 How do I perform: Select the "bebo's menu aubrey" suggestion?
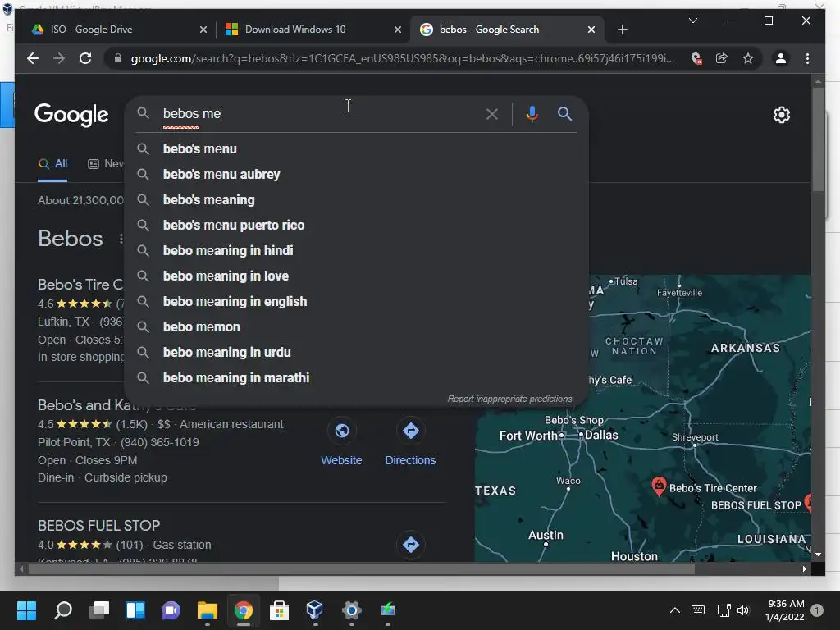[356, 174]
